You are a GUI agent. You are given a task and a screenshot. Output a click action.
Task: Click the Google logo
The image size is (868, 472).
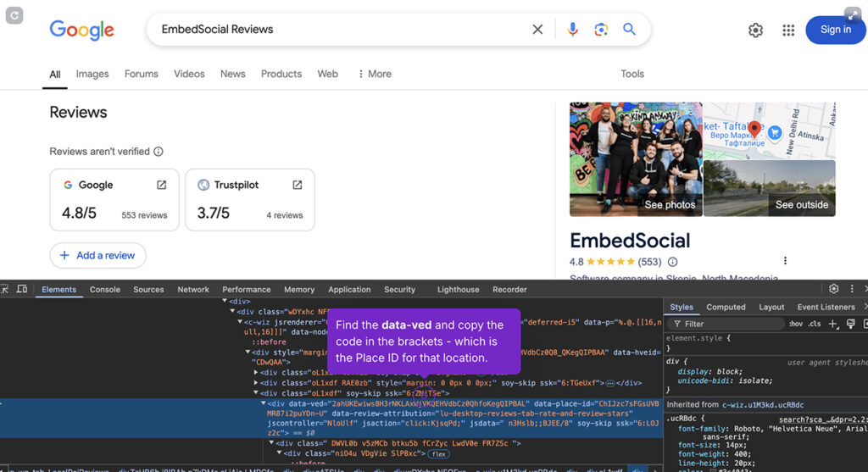82,30
